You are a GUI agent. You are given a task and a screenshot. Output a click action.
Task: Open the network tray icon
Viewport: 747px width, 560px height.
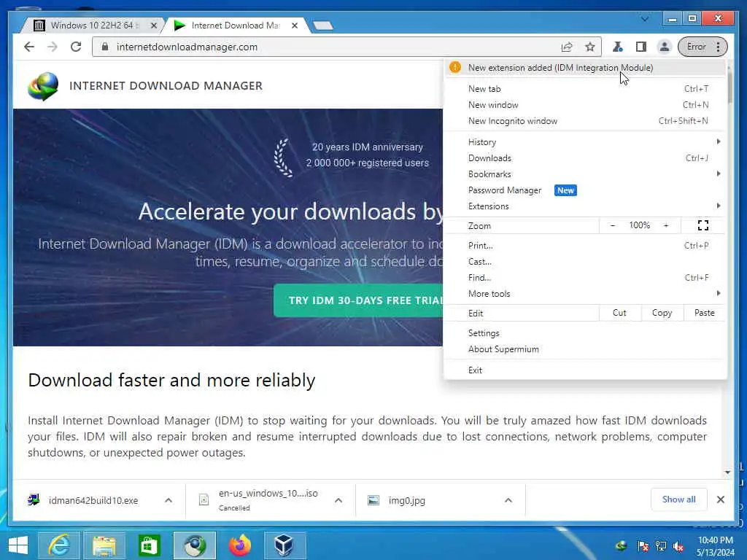661,546
